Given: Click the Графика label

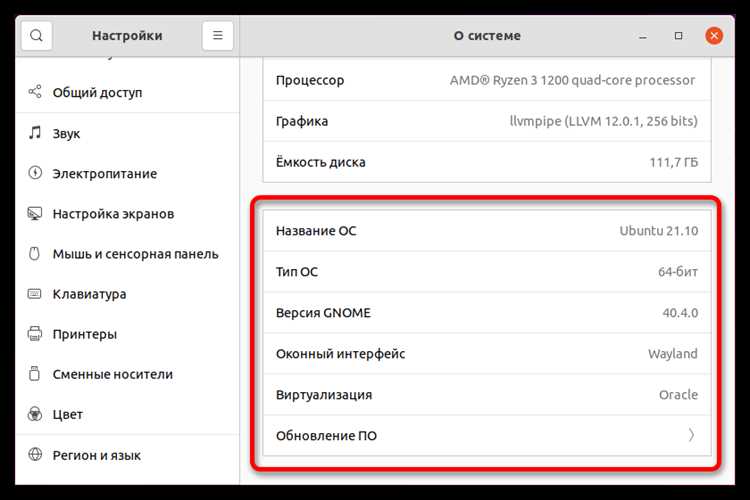Looking at the screenshot, I should pyautogui.click(x=302, y=121).
